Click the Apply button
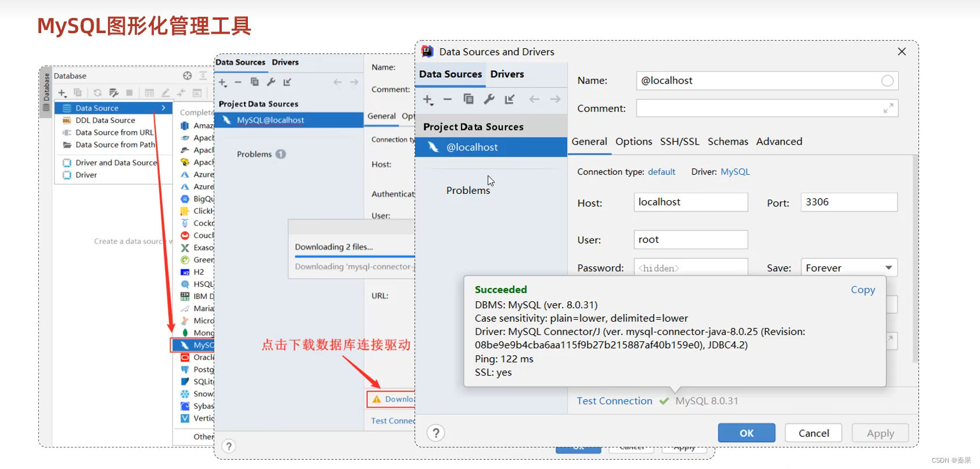This screenshot has height=469, width=980. [x=880, y=433]
